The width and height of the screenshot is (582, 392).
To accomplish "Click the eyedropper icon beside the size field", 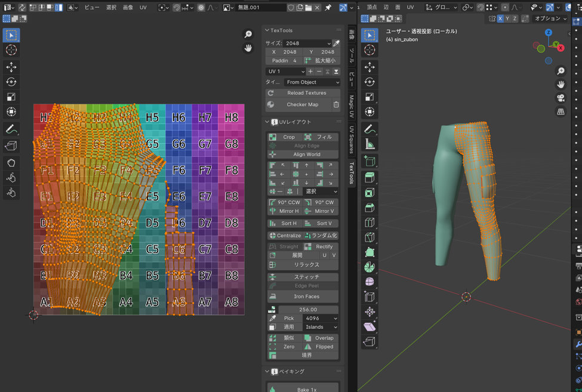I will (x=336, y=44).
